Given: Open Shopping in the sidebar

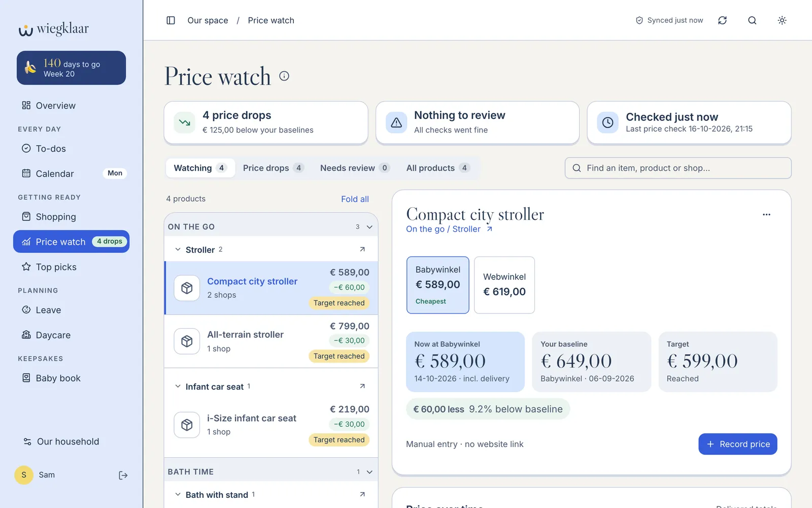Looking at the screenshot, I should point(71,217).
